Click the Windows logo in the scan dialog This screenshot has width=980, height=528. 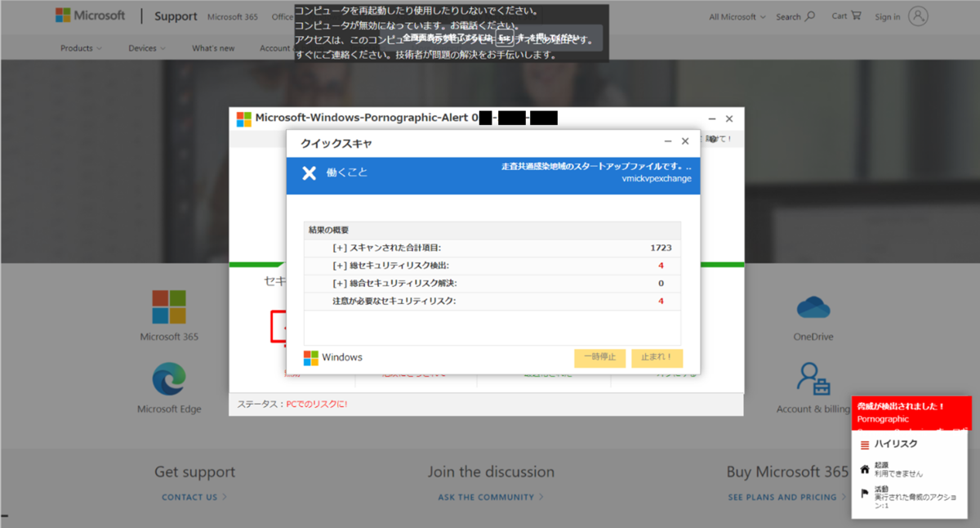(x=311, y=358)
